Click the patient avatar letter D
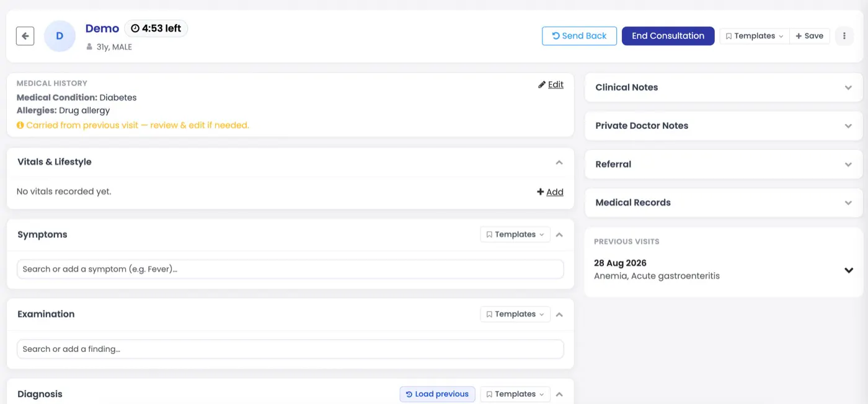868x404 pixels. pyautogui.click(x=60, y=36)
